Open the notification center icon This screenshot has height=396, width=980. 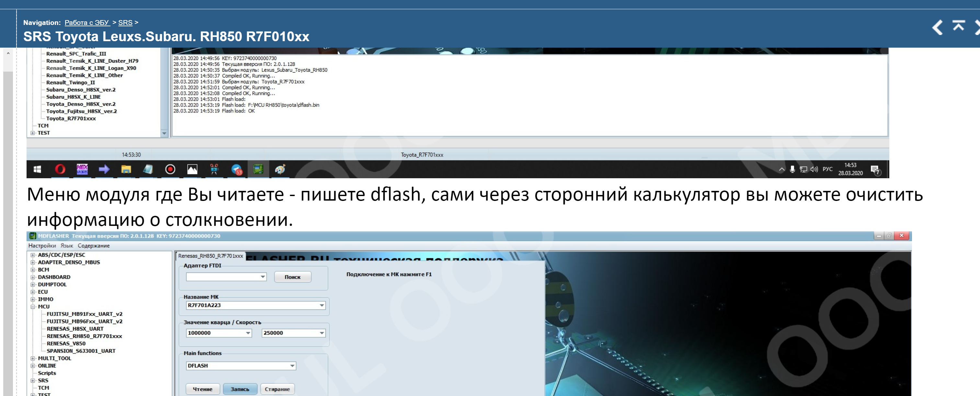click(x=875, y=170)
